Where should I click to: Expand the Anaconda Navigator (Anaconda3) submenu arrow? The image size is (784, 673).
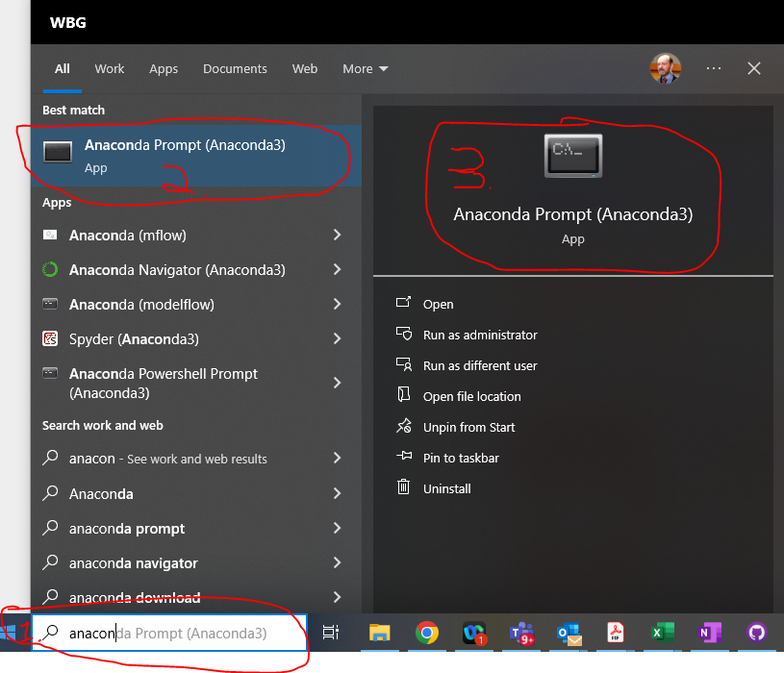click(337, 270)
